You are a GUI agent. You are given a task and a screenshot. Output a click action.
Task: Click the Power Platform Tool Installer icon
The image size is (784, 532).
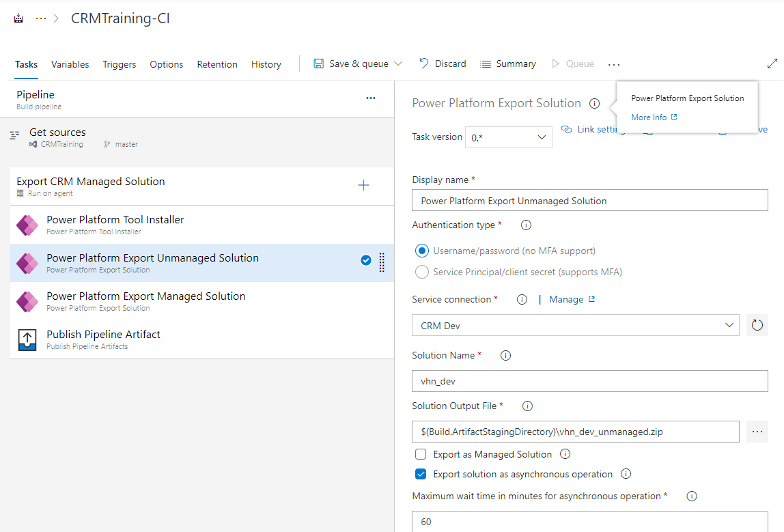pyautogui.click(x=27, y=225)
